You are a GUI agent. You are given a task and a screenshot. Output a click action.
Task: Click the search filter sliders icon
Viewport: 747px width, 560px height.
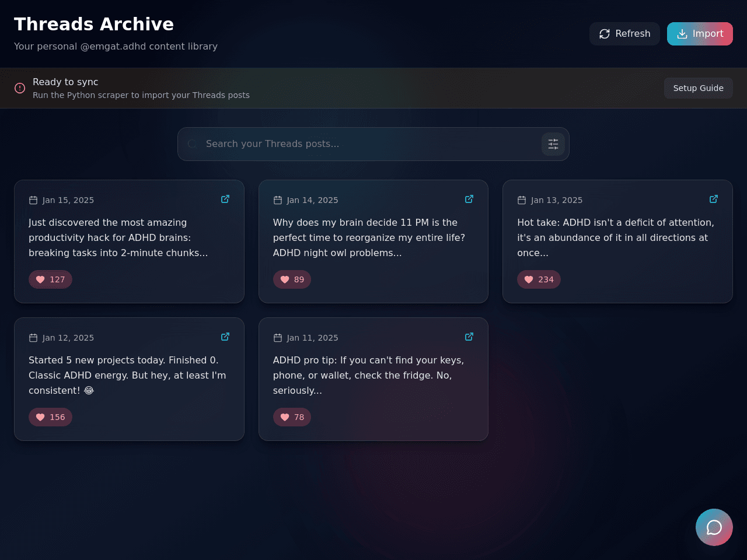(553, 144)
